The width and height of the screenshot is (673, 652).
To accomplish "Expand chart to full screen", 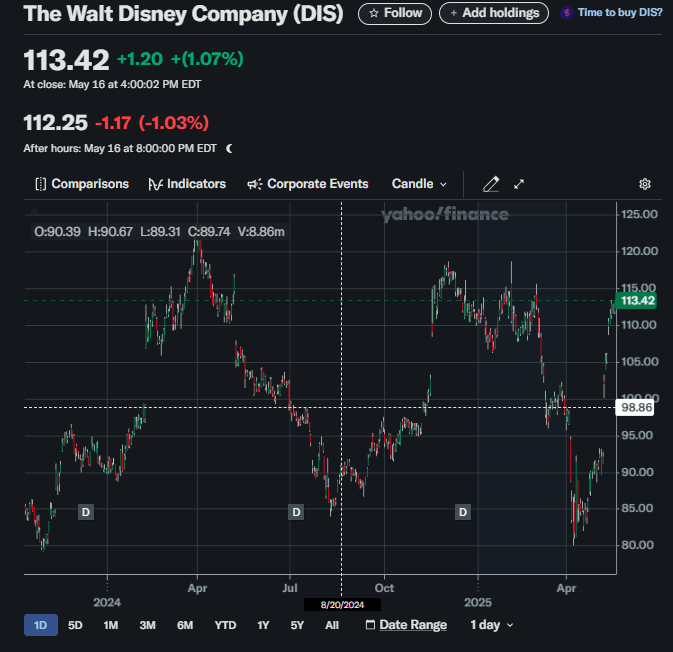I will pyautogui.click(x=519, y=185).
